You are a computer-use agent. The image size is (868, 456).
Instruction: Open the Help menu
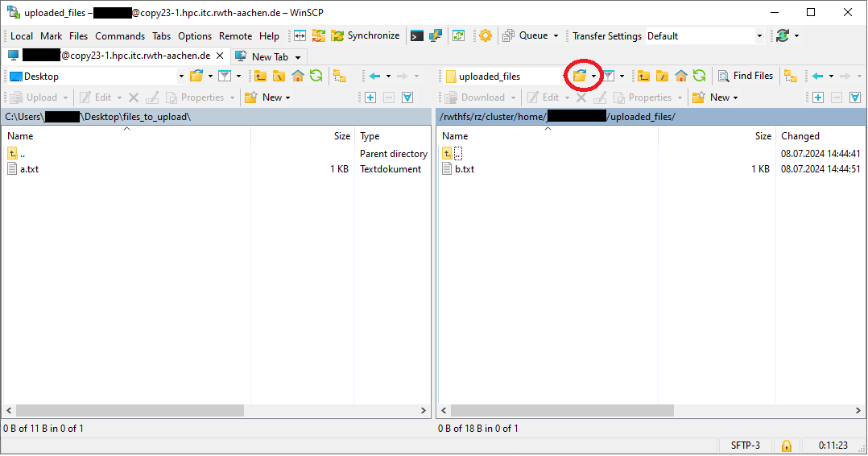269,36
